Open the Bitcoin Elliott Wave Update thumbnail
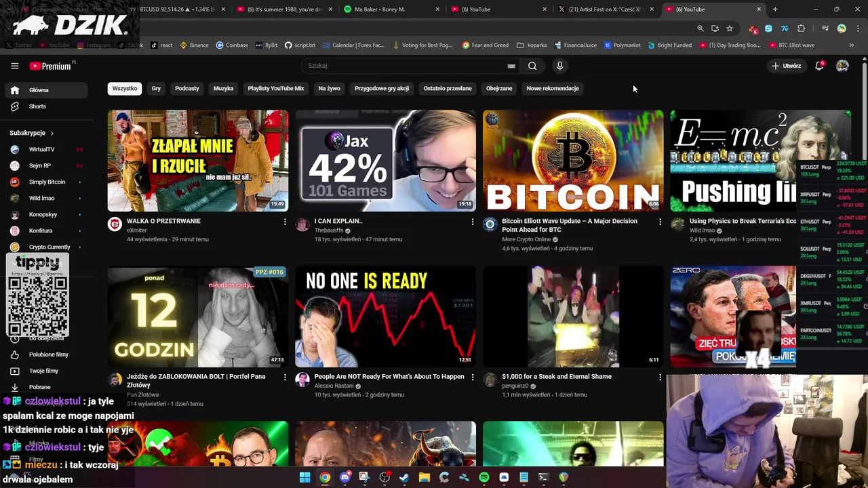The height and width of the screenshot is (488, 868). click(x=573, y=161)
